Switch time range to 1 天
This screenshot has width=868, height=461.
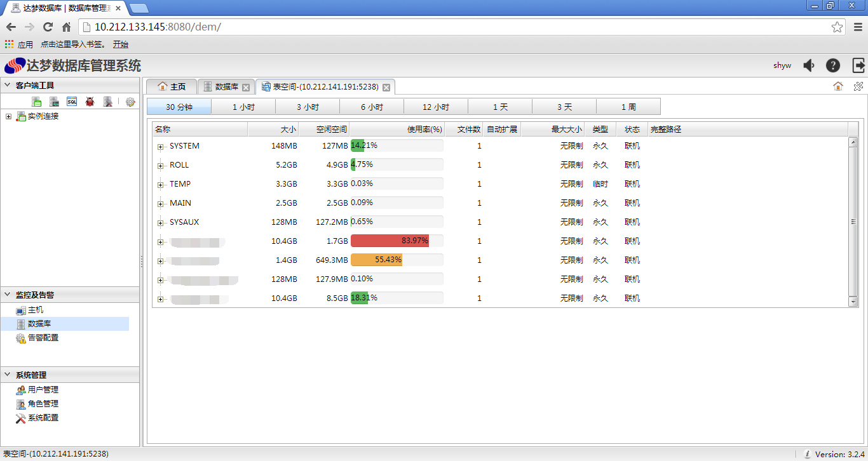pos(500,107)
